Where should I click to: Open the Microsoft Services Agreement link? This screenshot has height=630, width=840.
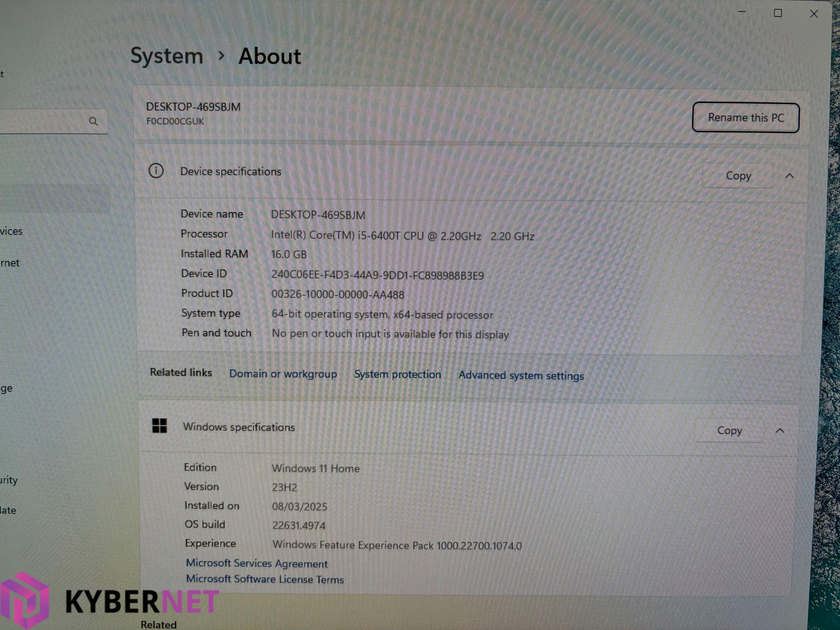257,563
